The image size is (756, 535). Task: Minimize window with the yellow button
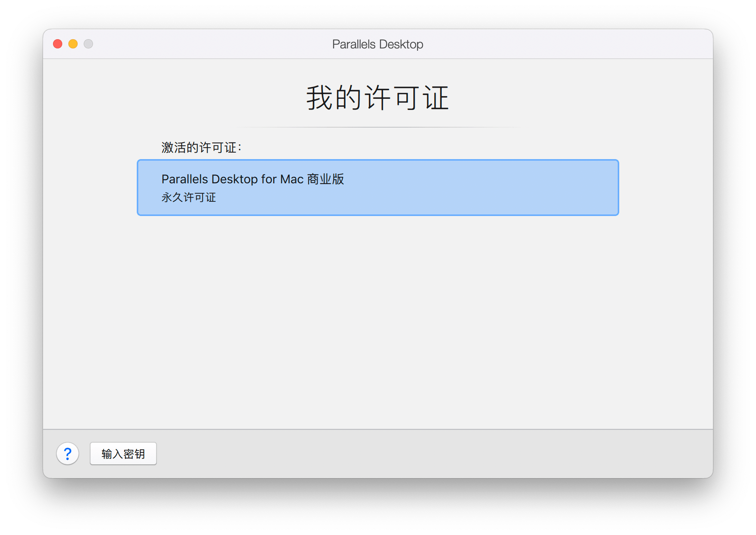pyautogui.click(x=73, y=44)
